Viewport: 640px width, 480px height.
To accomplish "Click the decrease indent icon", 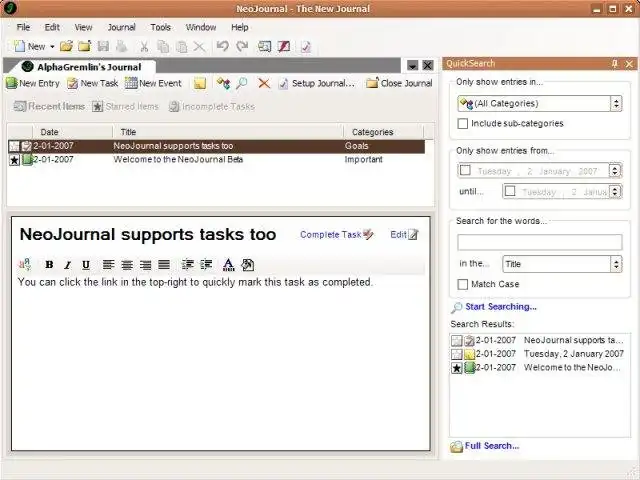I will (187, 265).
